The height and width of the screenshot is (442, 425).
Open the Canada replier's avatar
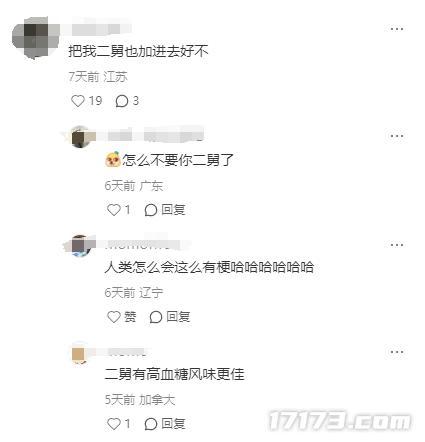[81, 353]
